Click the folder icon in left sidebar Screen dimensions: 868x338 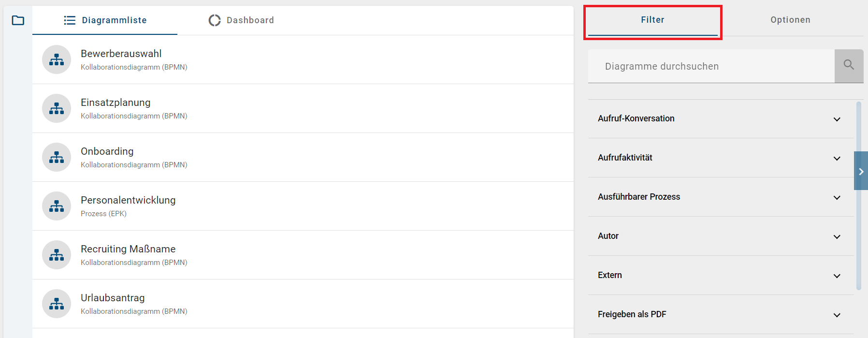click(18, 20)
